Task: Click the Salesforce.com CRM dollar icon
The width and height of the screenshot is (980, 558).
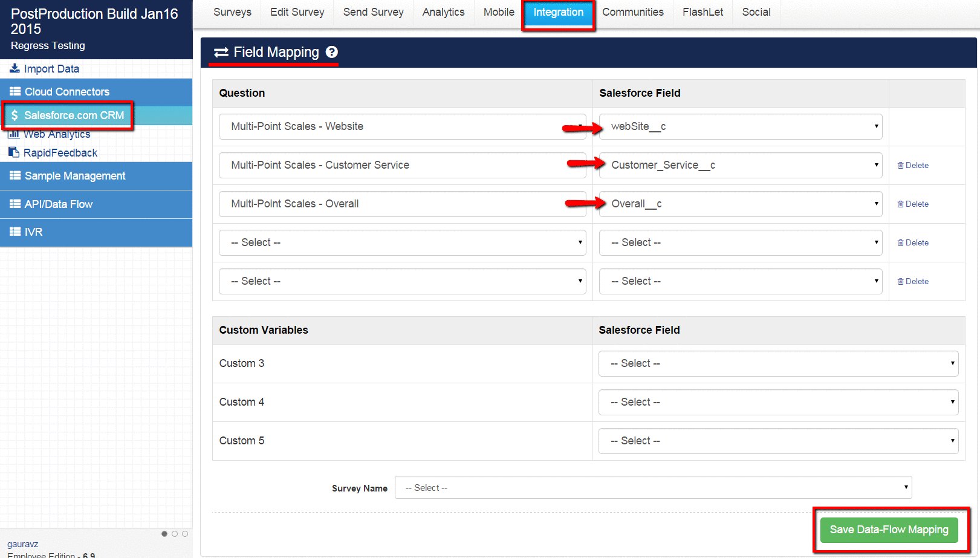Action: pos(15,115)
